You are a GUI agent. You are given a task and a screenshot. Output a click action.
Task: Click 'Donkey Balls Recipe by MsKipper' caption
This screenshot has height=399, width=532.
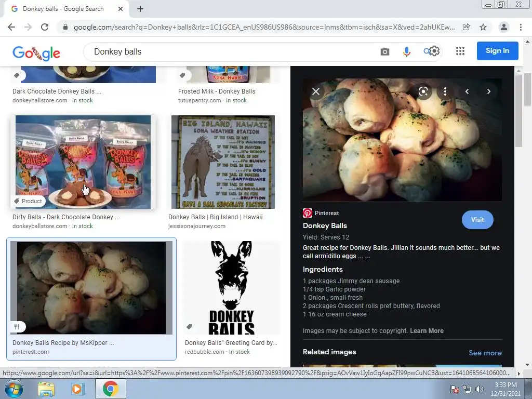click(x=63, y=343)
